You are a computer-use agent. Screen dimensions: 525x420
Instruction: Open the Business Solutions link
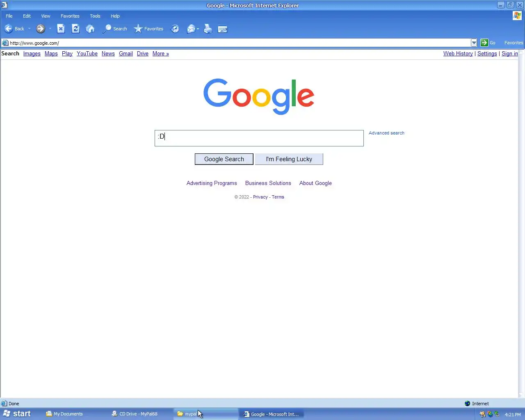click(x=268, y=183)
